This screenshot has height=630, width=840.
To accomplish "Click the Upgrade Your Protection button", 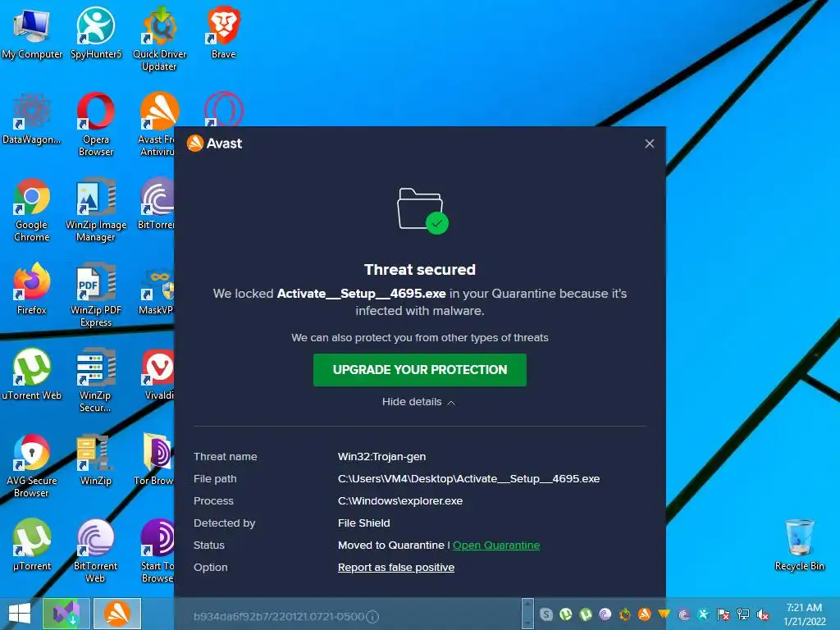I will pyautogui.click(x=419, y=370).
